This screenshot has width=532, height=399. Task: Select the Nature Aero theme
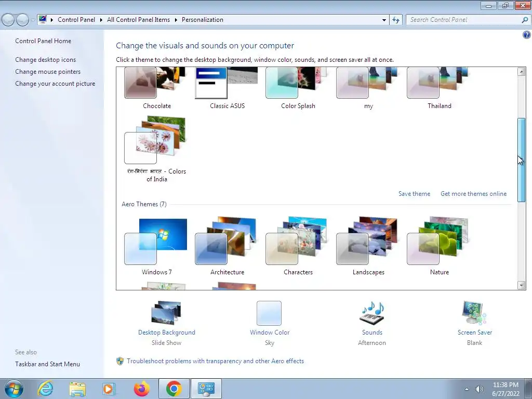point(439,247)
